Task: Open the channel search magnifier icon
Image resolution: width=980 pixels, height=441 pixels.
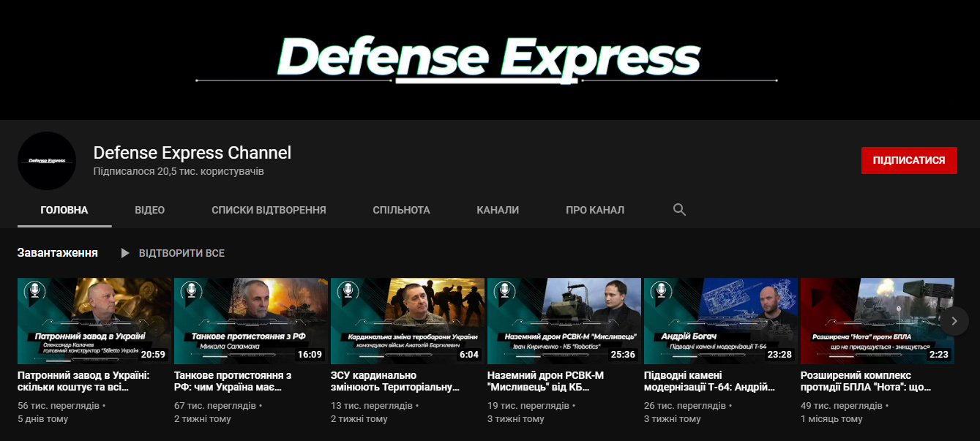Action: [x=679, y=210]
